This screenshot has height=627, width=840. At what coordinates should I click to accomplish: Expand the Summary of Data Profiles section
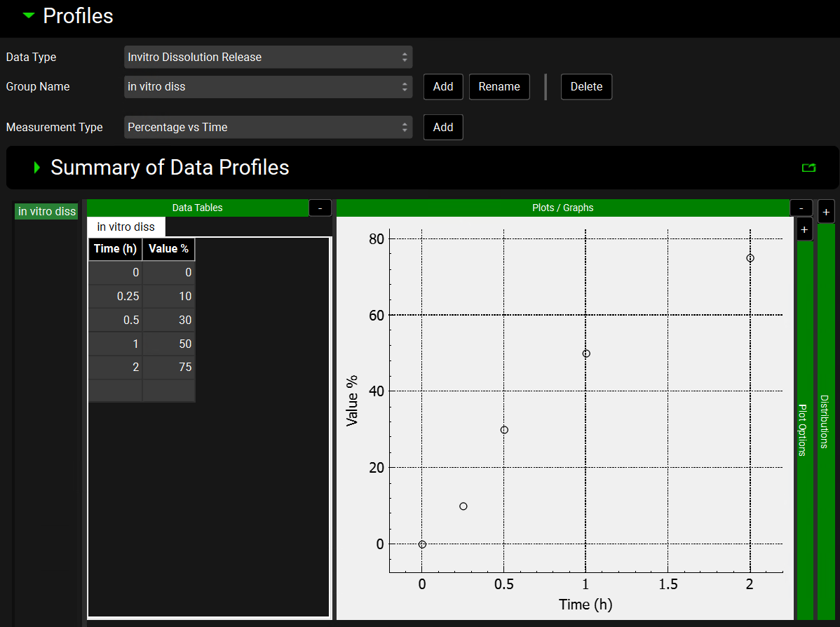36,168
